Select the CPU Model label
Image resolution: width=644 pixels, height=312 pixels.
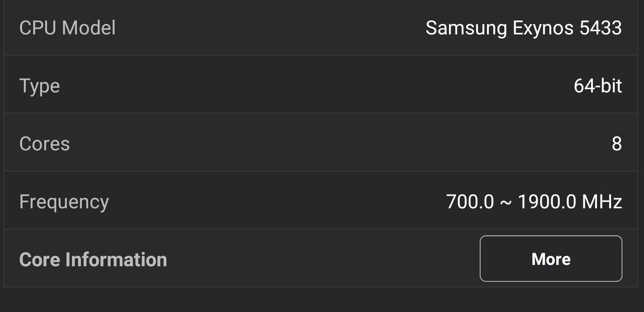point(67,28)
